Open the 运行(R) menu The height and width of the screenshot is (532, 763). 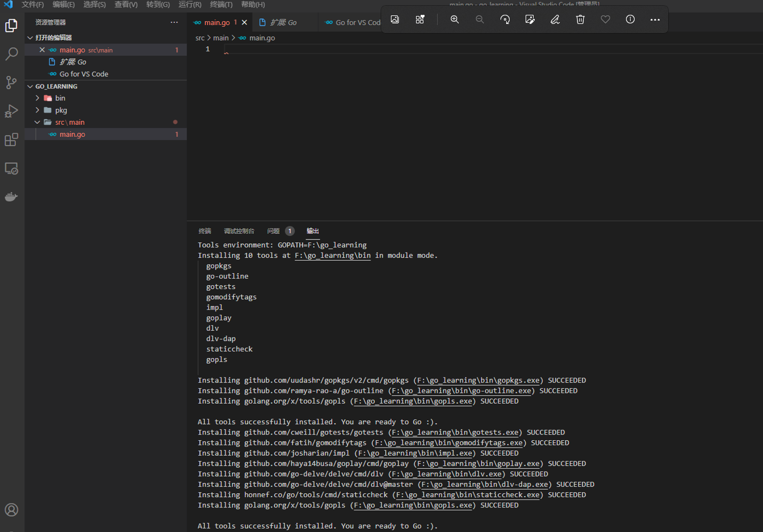[x=190, y=5]
